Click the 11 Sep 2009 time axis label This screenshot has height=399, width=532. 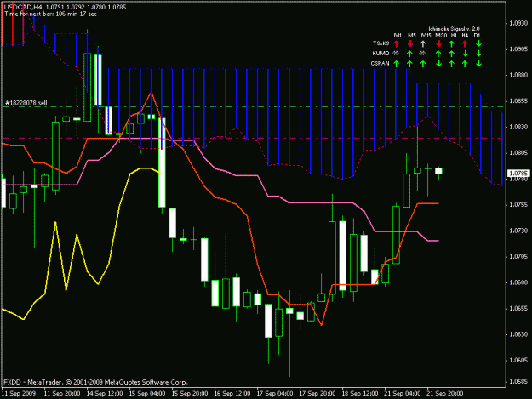pyautogui.click(x=19, y=394)
